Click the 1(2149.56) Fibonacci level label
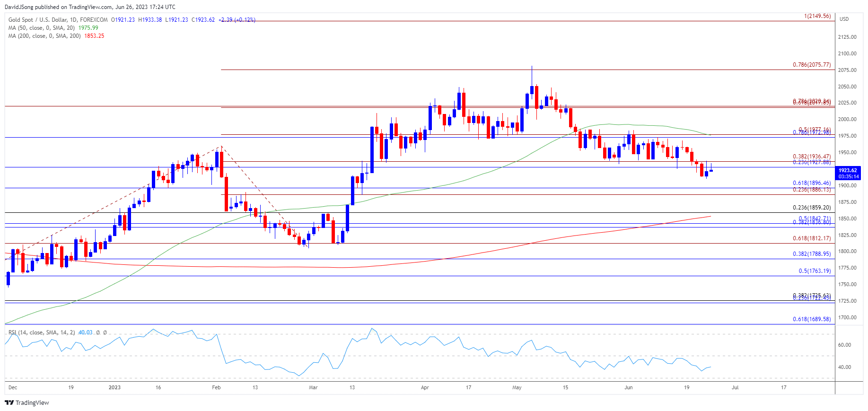 [x=817, y=16]
